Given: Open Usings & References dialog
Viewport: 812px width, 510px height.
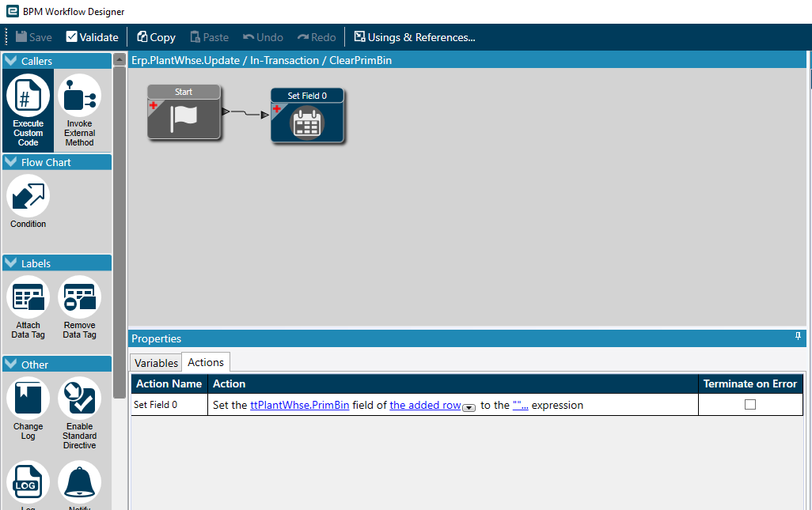Looking at the screenshot, I should coord(414,37).
